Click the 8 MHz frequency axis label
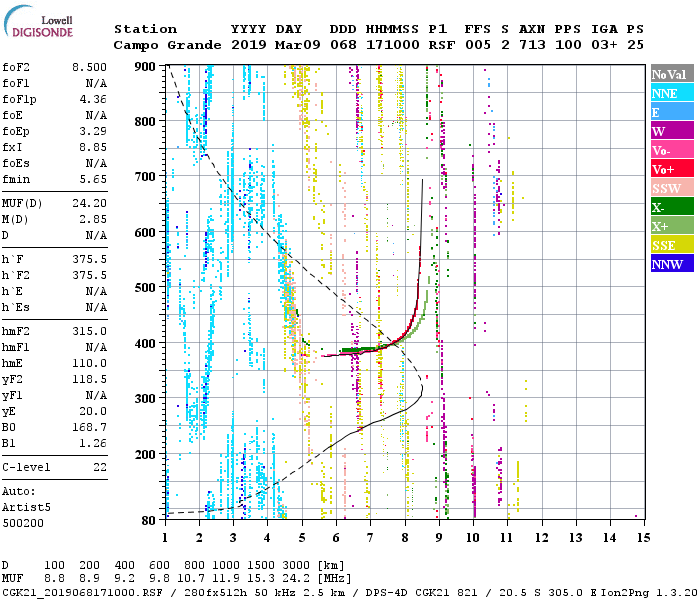This screenshot has width=700, height=600. (404, 538)
